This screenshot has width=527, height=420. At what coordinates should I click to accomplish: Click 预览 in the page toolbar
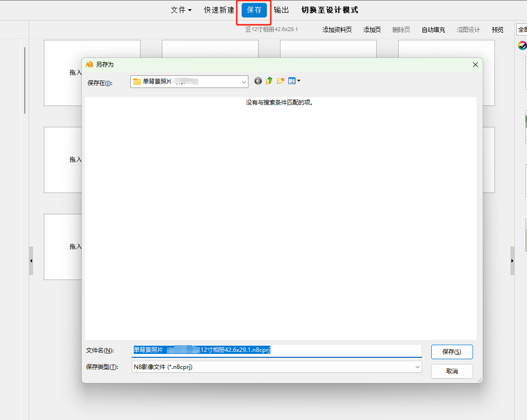tap(497, 30)
